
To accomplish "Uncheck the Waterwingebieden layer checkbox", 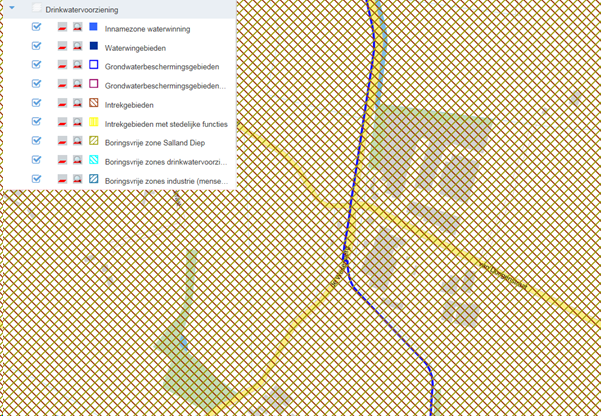I will pyautogui.click(x=36, y=46).
